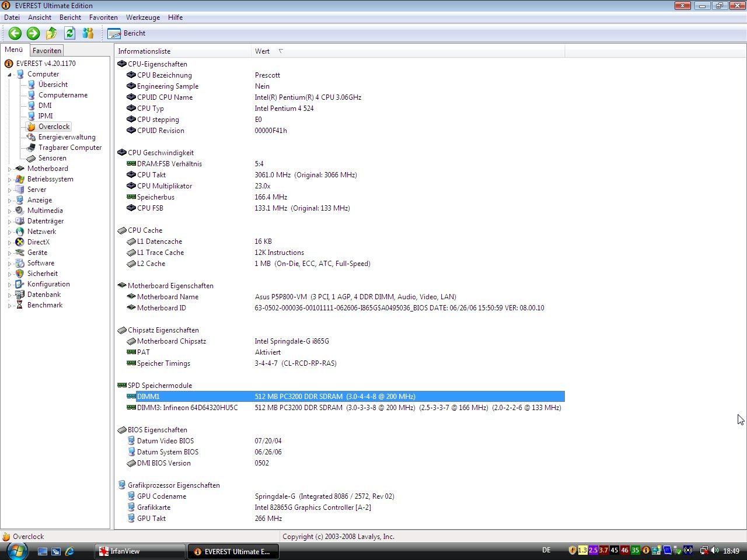Expand the Betriebssystem tree node

[9, 180]
